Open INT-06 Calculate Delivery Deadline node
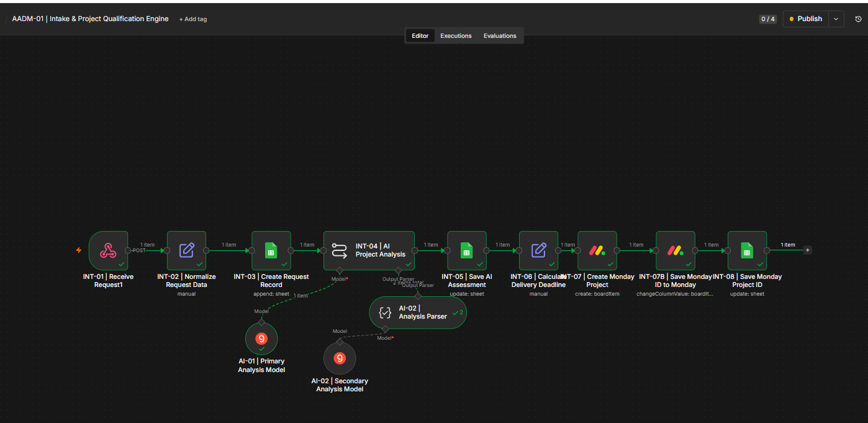This screenshot has width=868, height=423. [538, 250]
